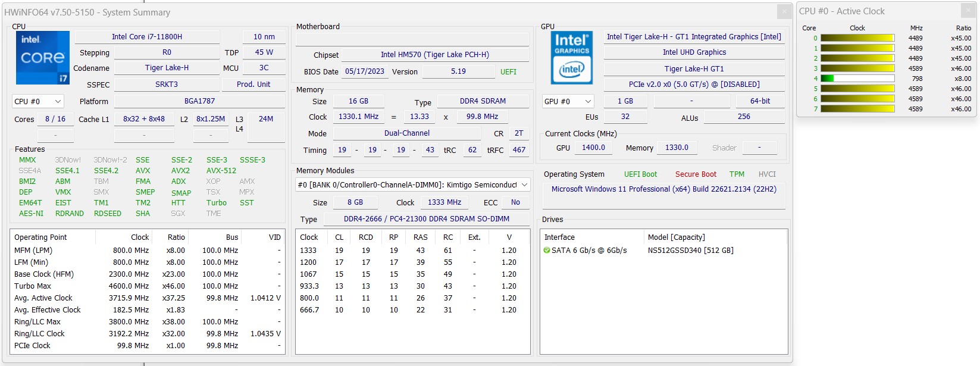Click the Cores value 8 / 16

pos(55,119)
